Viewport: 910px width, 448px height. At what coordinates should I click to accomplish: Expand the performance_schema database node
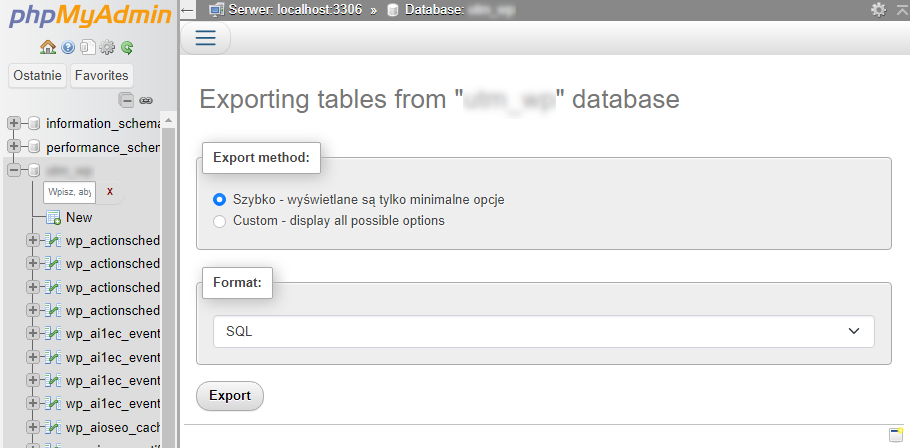[14, 147]
